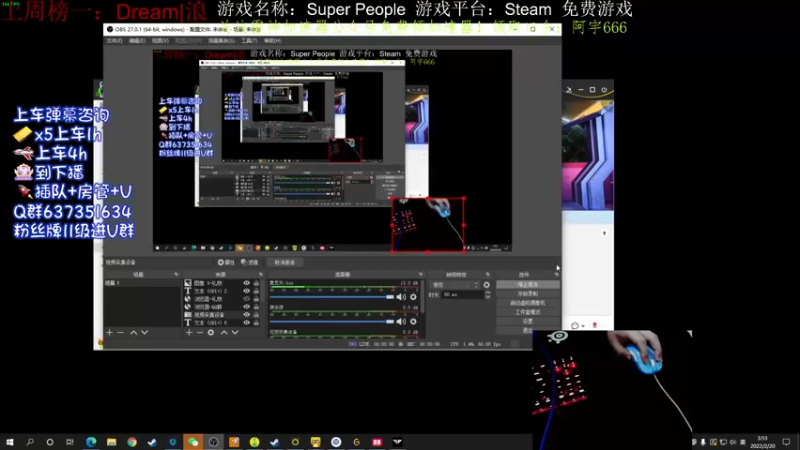Click the 工作室模式 (studio mode) button
Image resolution: width=800 pixels, height=450 pixels.
[528, 312]
